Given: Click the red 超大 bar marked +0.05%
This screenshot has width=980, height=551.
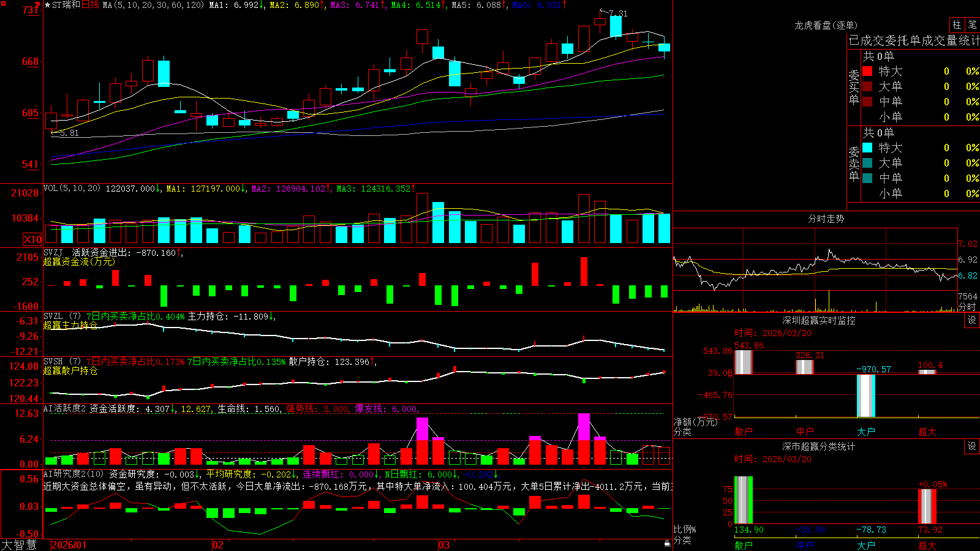Looking at the screenshot, I should [x=927, y=506].
